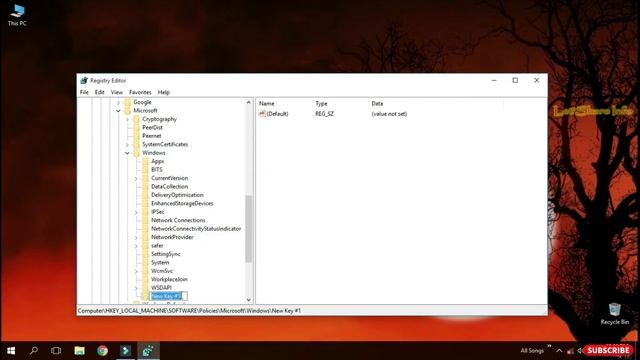Click the Data column header

436,104
